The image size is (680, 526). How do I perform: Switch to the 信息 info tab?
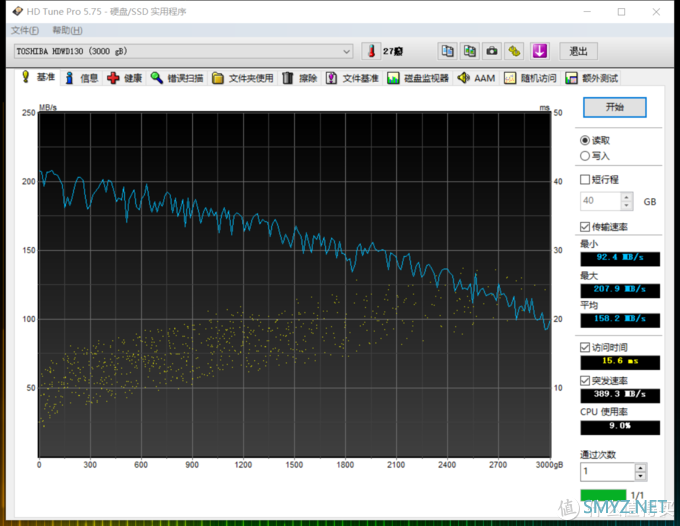coord(82,78)
